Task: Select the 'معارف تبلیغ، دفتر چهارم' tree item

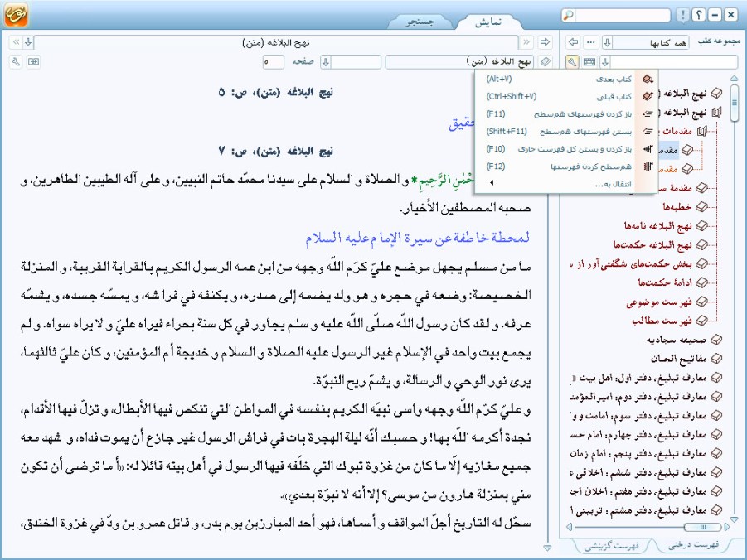Action: point(639,435)
